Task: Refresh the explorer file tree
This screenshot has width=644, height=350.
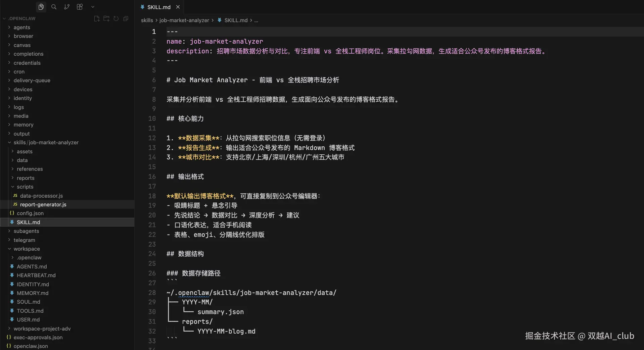Action: (116, 18)
